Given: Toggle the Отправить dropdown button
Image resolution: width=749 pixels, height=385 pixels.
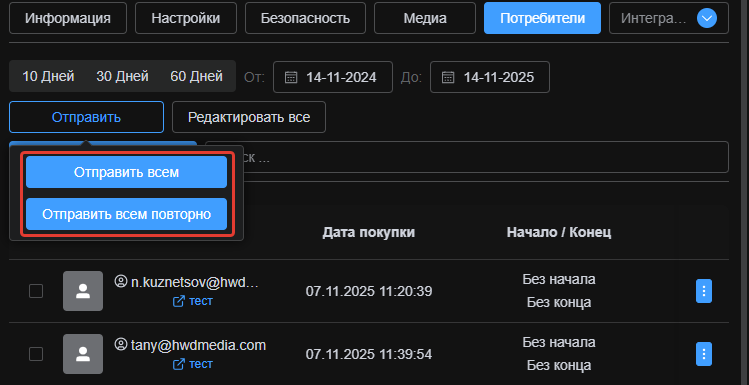Looking at the screenshot, I should (86, 117).
